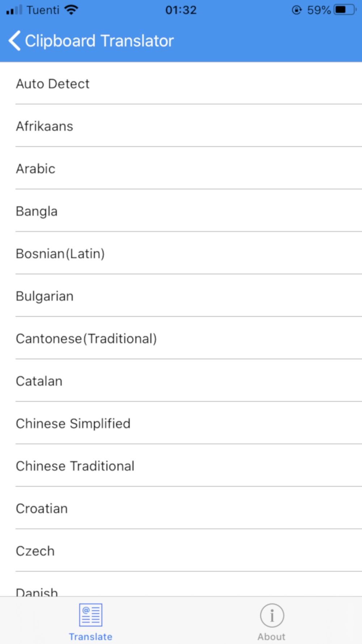The width and height of the screenshot is (362, 644).
Task: Tap the Translate tab icon
Action: 90,615
